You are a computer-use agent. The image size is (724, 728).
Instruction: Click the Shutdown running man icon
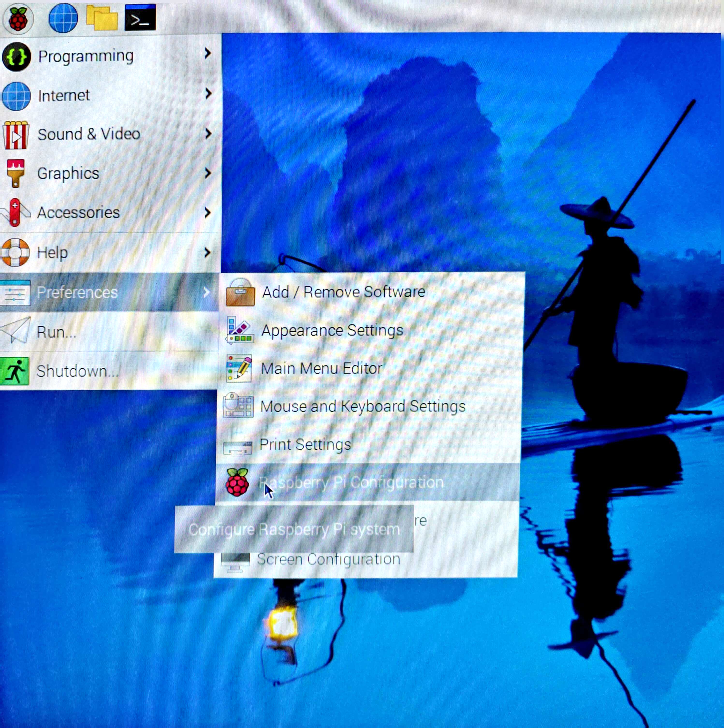[15, 371]
